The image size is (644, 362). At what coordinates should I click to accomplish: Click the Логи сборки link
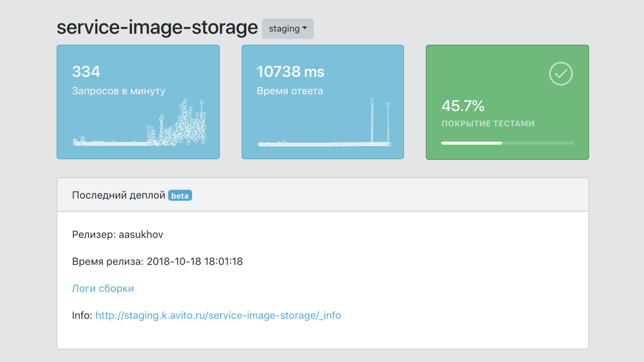click(103, 288)
